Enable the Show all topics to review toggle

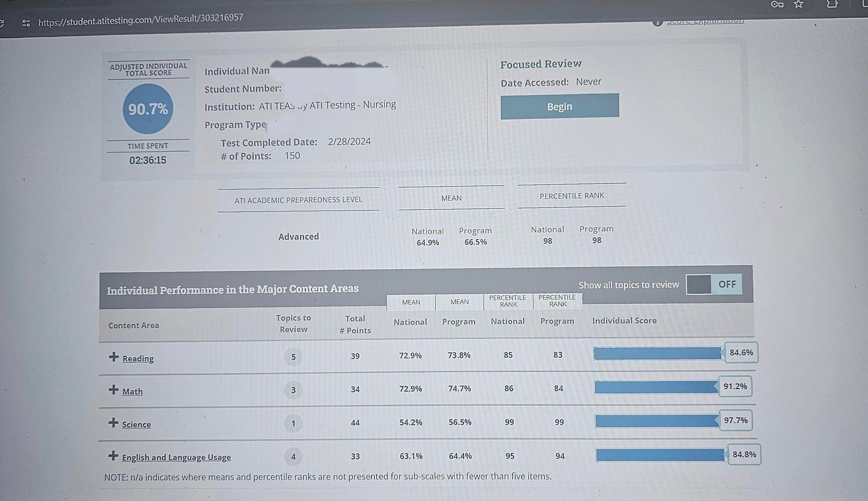pos(700,284)
